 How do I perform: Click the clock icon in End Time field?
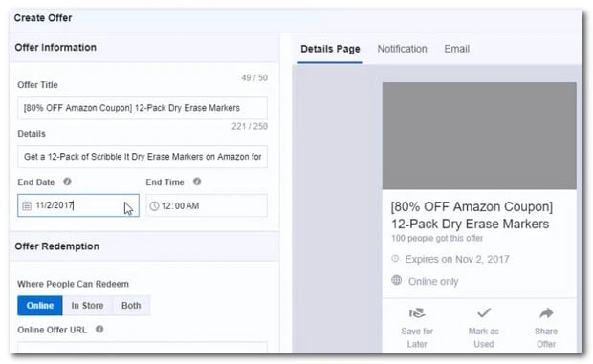[x=154, y=205]
